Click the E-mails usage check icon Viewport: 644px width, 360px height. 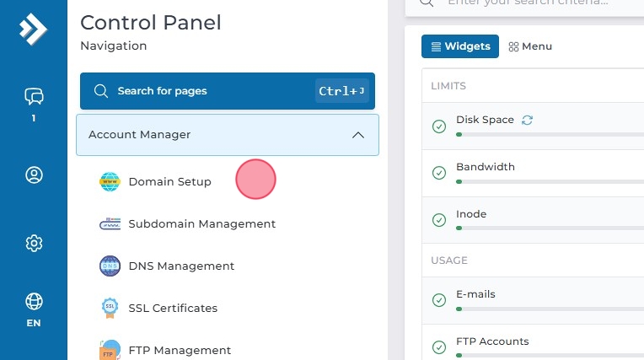tap(439, 300)
